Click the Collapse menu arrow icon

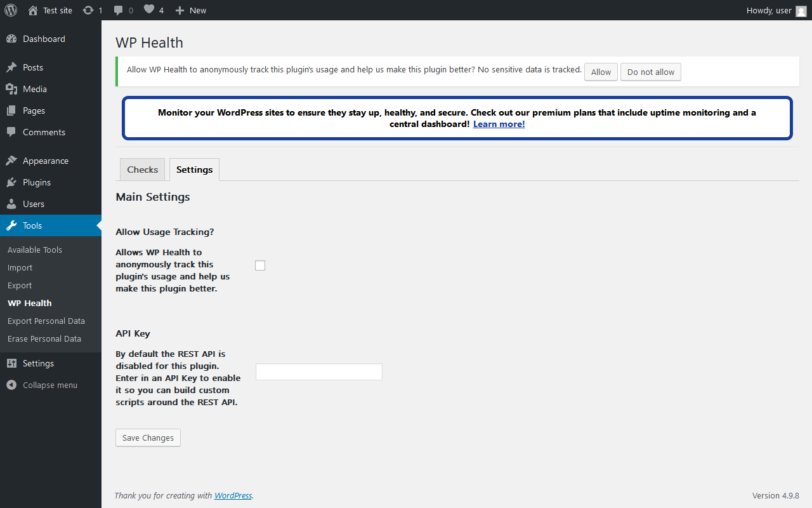pos(11,385)
